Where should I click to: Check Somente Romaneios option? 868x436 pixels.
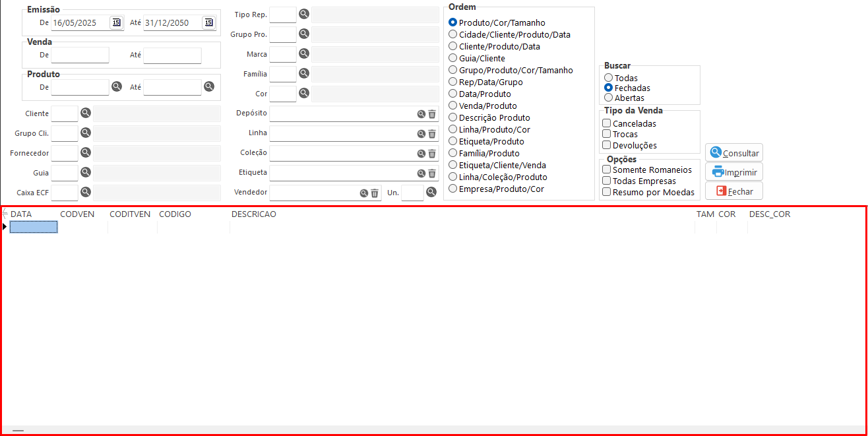(607, 170)
